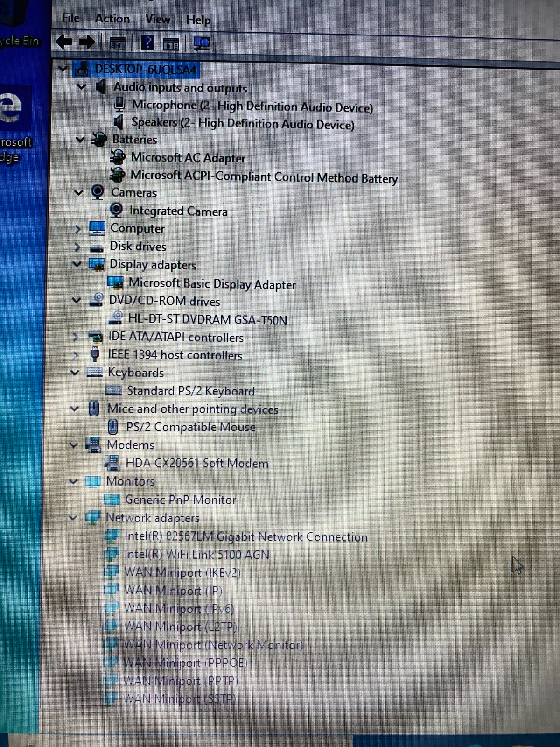Click the Integrated Camera icon
The height and width of the screenshot is (747, 560).
[116, 210]
